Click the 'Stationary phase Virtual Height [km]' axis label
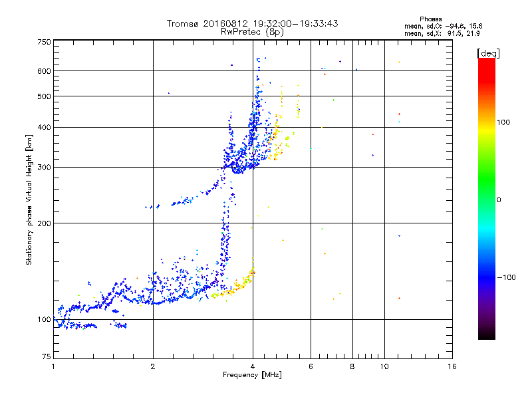The width and height of the screenshot is (532, 399). coord(29,200)
